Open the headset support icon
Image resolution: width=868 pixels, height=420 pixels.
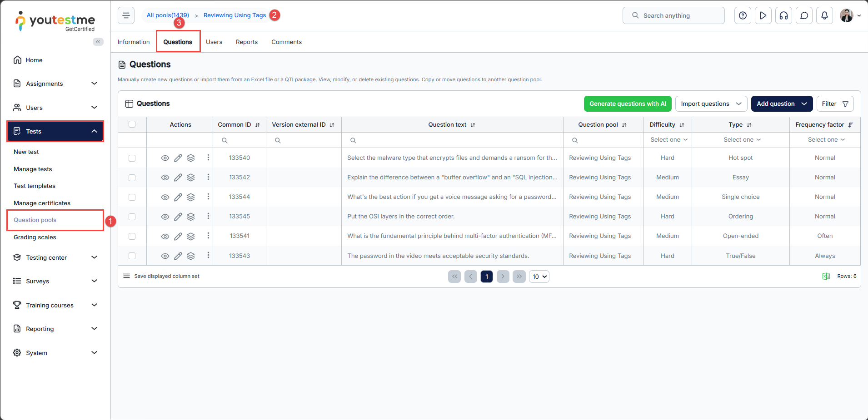[783, 15]
